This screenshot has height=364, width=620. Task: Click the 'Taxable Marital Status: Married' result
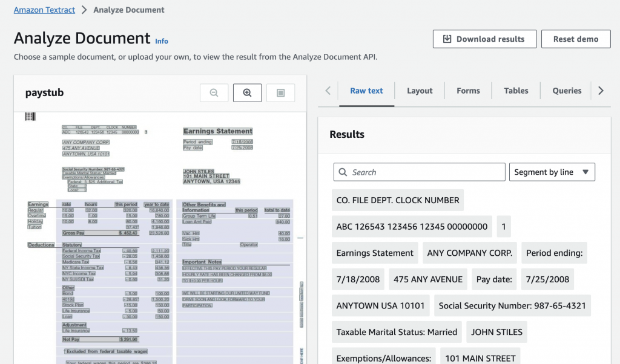point(397,333)
